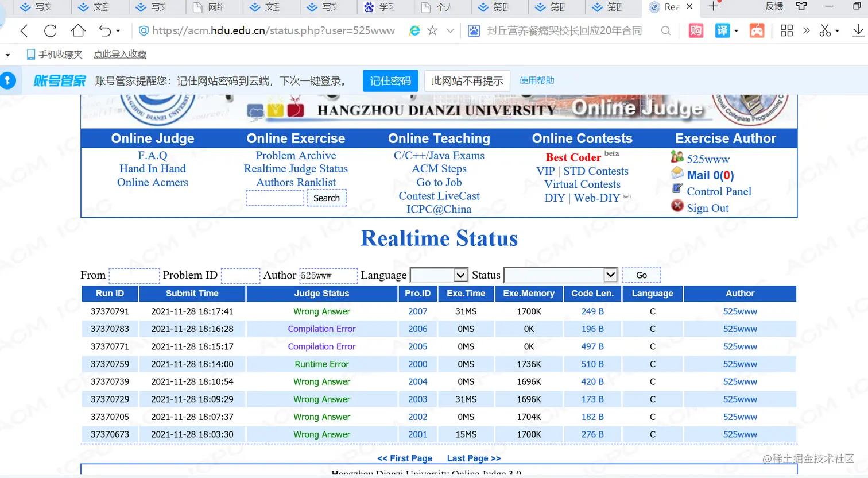Open problem 2007 from the status table
The image size is (868, 478).
417,311
